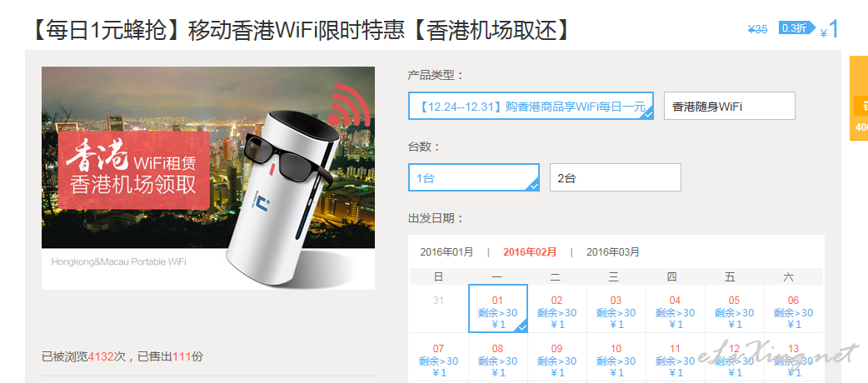This screenshot has height=383, width=868.
Task: Choose the 2台 quantity option
Action: click(x=615, y=177)
